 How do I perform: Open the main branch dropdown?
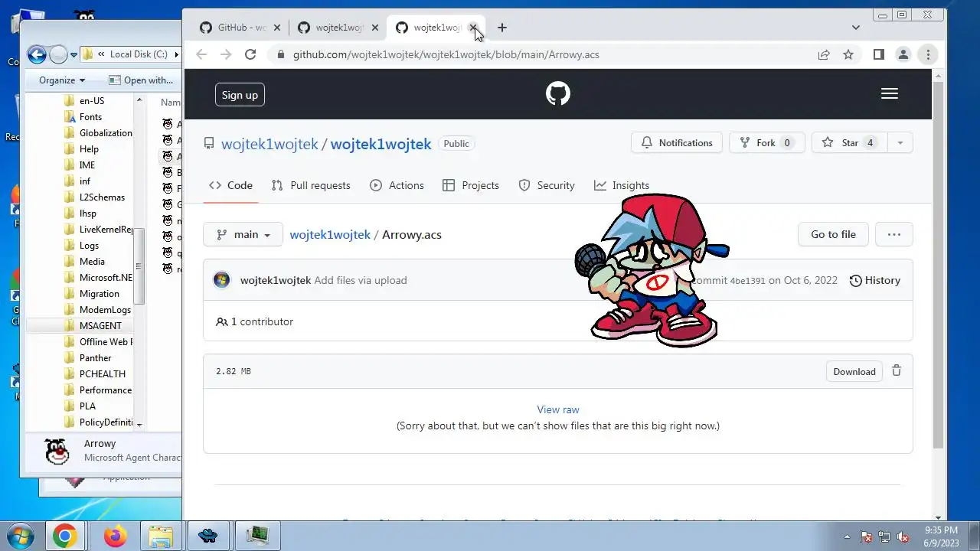click(x=243, y=234)
